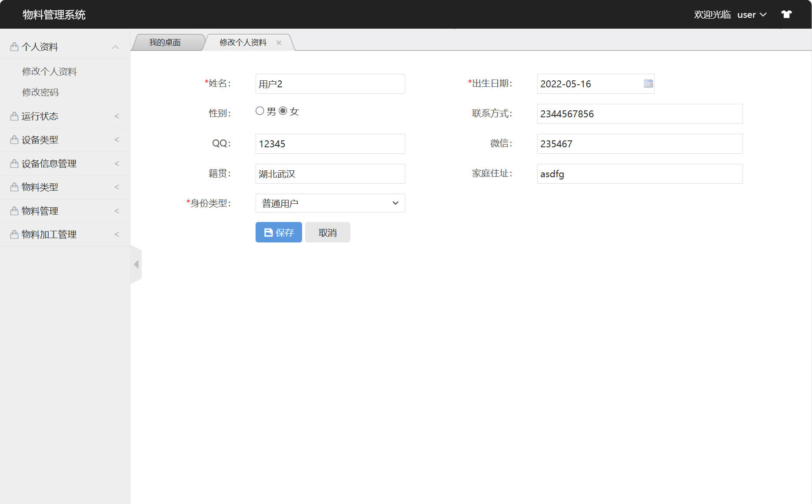
Task: Close the 修改个人资料 tab
Action: [x=279, y=42]
